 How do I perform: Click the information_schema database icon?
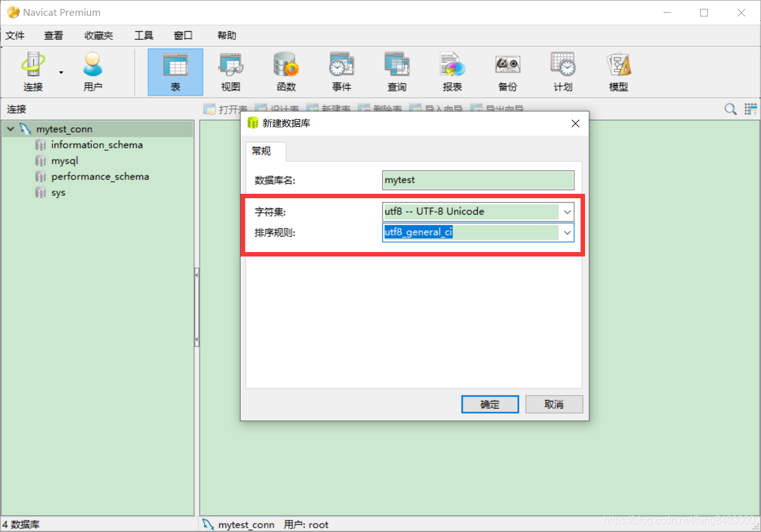tap(41, 145)
